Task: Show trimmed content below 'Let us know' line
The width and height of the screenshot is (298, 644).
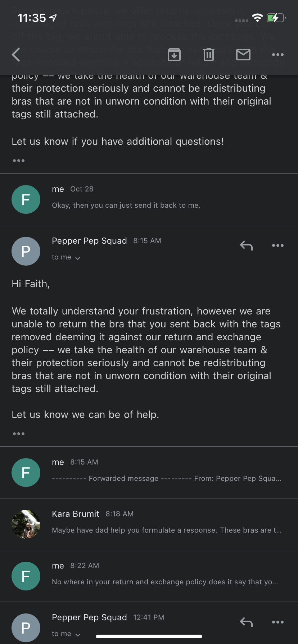Action: (x=18, y=433)
